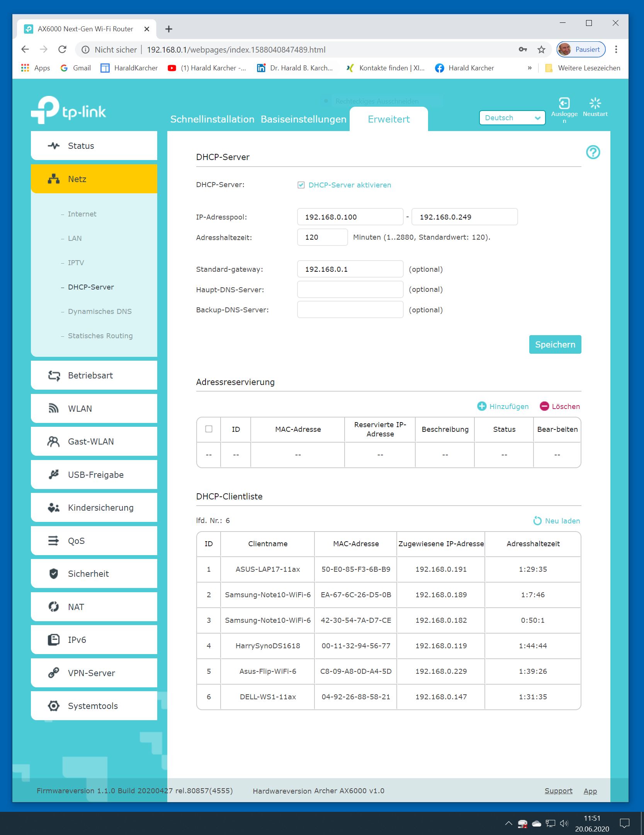Open the Dynamisches DNS submenu item
Viewport: 644px width, 835px height.
[x=100, y=311]
